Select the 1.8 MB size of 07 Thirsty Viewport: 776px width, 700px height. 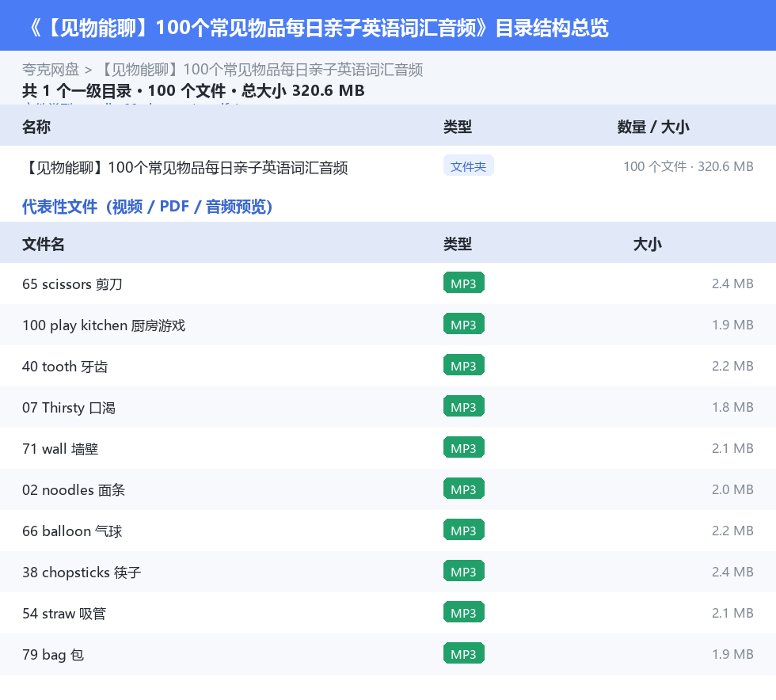pos(732,407)
